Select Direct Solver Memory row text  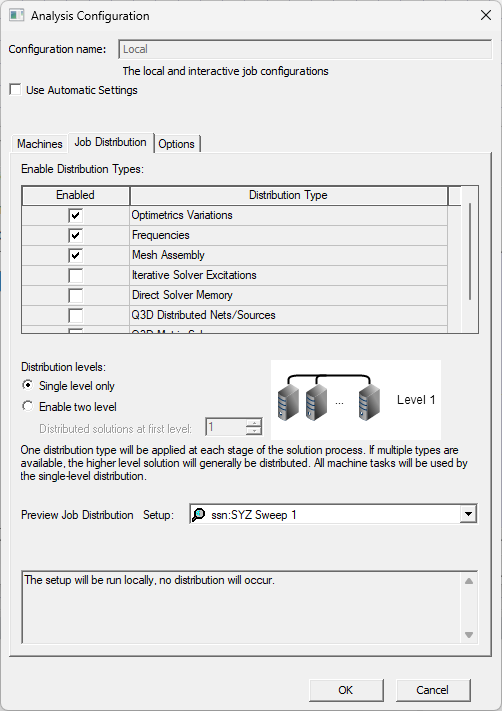click(x=182, y=295)
